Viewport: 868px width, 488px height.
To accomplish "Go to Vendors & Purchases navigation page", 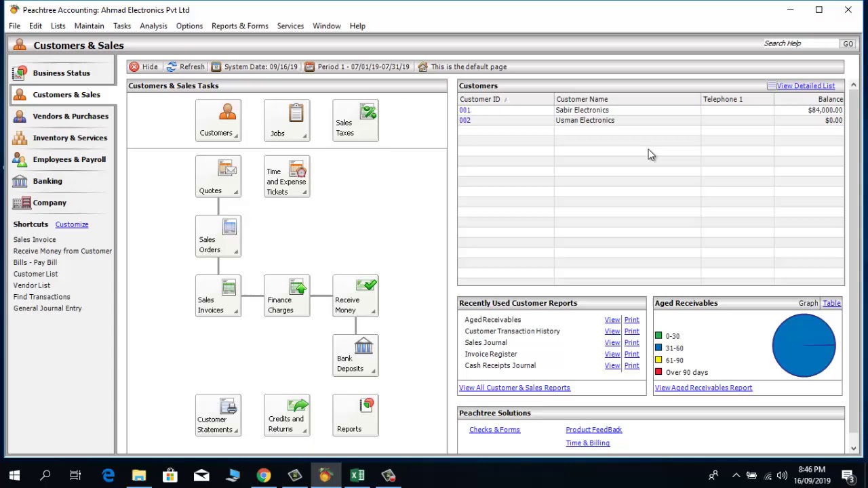I will pos(61,116).
